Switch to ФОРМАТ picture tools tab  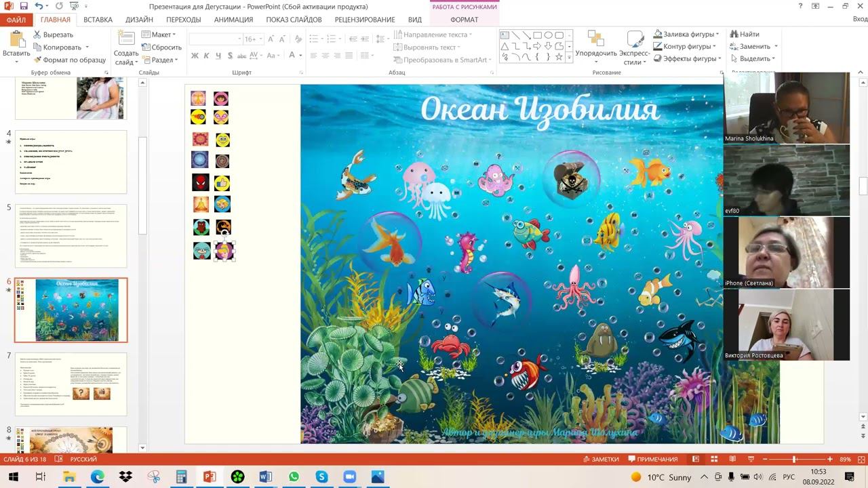tap(465, 20)
